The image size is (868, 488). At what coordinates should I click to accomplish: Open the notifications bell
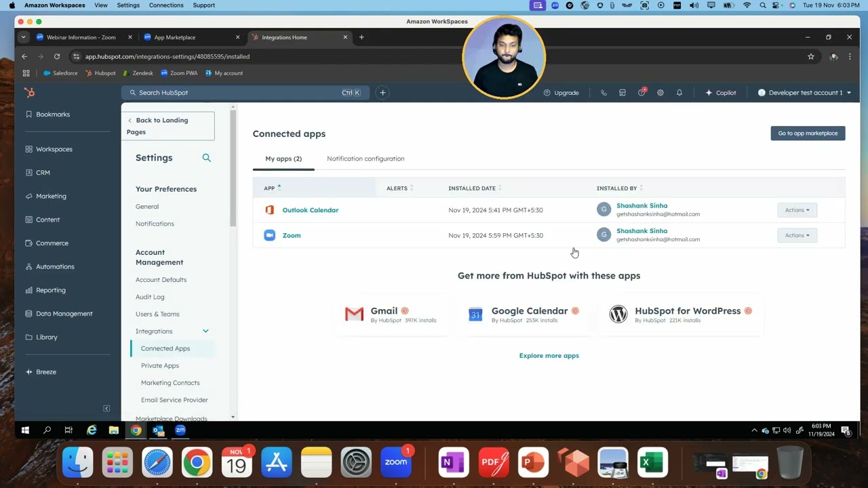tap(679, 93)
